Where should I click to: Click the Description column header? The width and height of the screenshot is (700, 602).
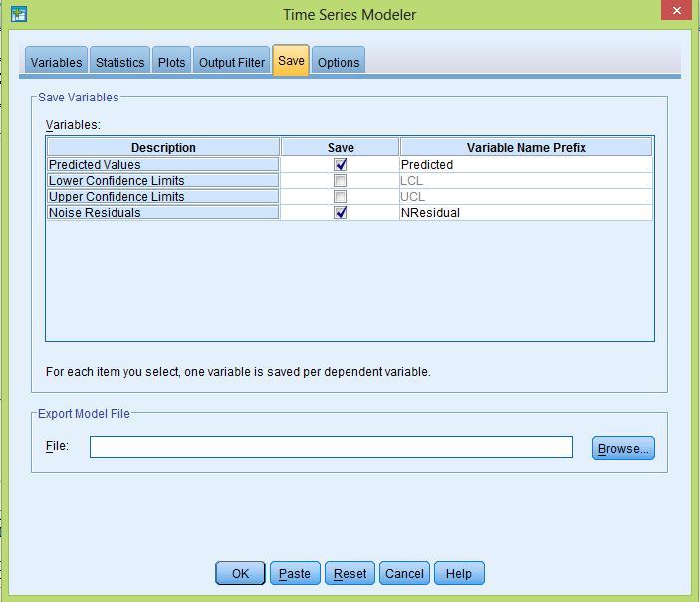[163, 147]
